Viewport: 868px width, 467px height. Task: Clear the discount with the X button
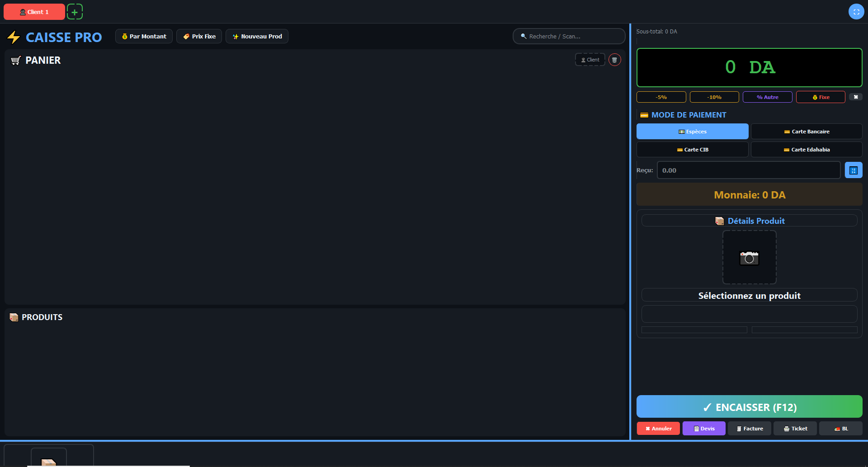855,97
